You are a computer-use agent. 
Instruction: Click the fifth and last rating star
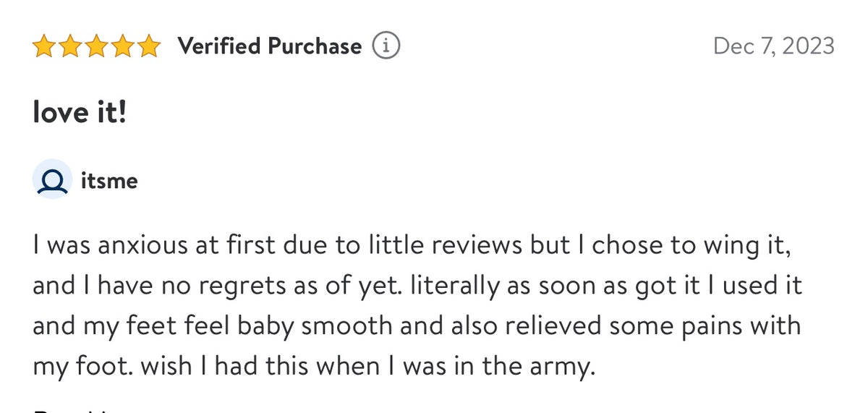(x=149, y=47)
